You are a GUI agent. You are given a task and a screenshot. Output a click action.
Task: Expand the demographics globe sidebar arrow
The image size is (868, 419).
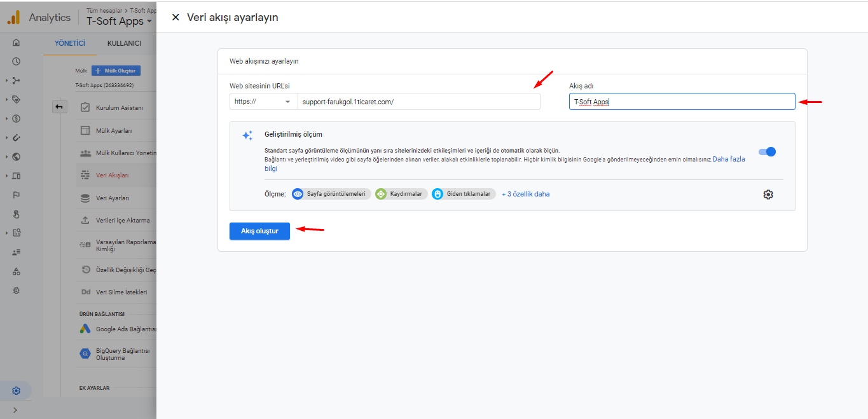(x=6, y=156)
